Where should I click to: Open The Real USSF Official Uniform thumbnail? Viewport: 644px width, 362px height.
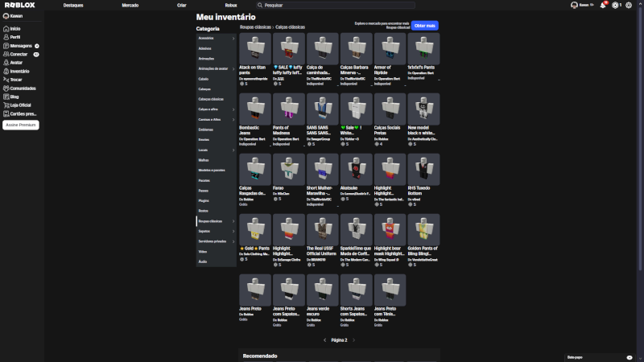[323, 230]
